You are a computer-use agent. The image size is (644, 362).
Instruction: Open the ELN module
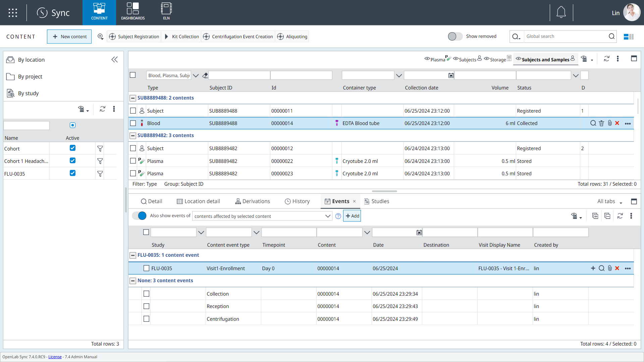tap(166, 12)
